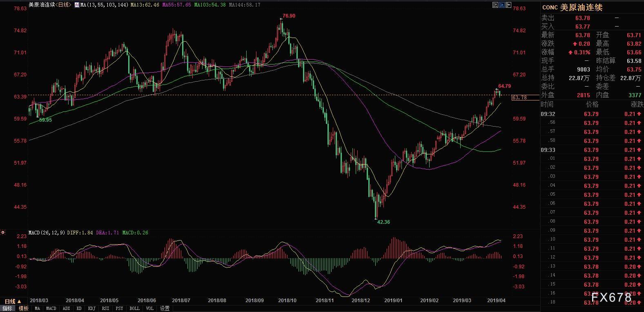The image size is (644, 312).
Task: Click the DEA:1.71 value
Action: (108, 233)
